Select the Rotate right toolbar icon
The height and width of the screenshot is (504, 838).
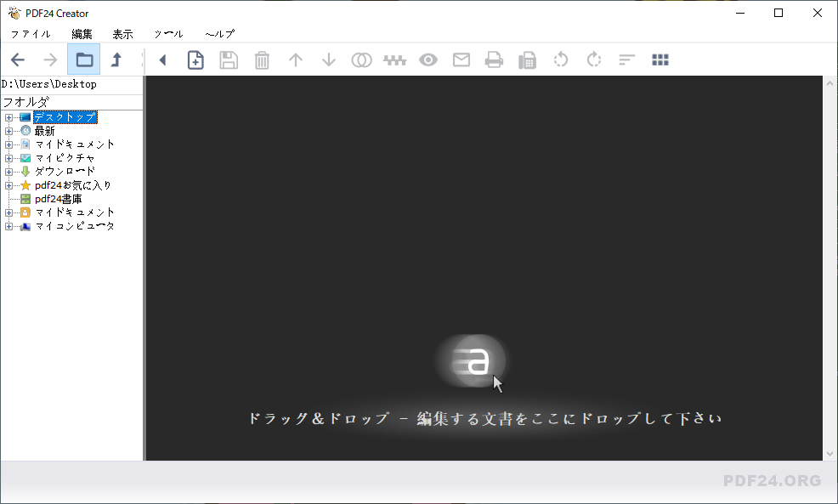(593, 59)
